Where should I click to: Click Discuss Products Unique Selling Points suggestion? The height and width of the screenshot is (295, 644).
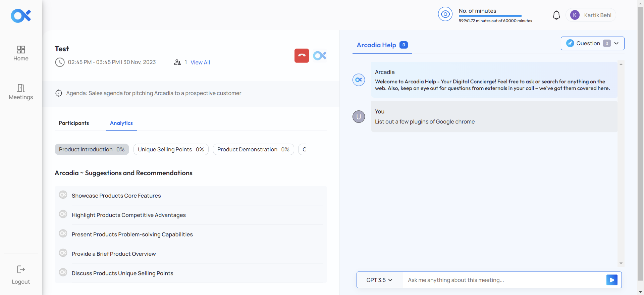122,274
